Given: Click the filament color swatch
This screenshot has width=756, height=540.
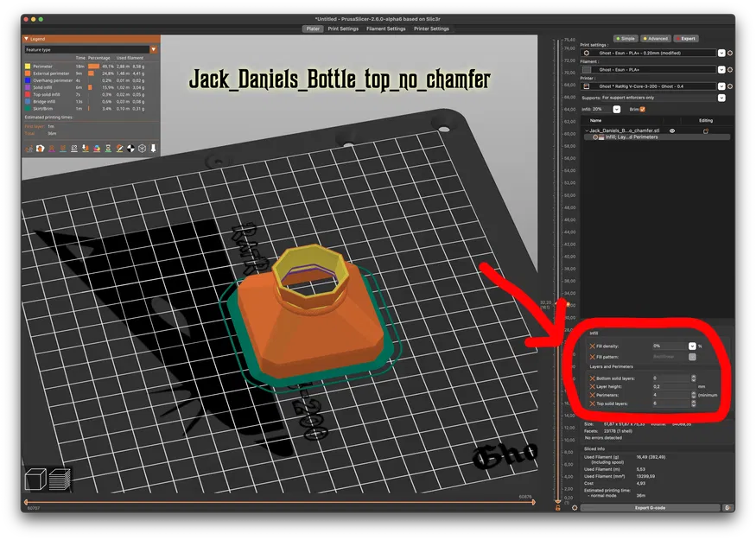Looking at the screenshot, I should tap(587, 70).
